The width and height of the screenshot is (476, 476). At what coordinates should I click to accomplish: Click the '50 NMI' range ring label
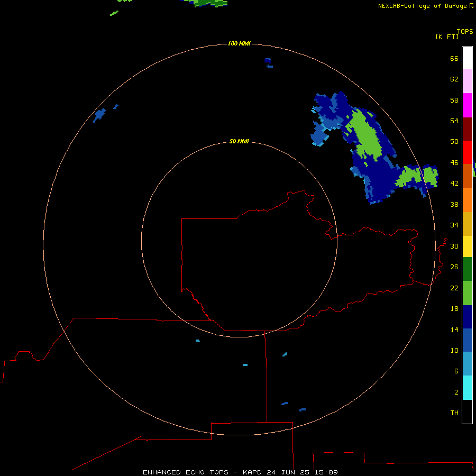[x=239, y=141]
